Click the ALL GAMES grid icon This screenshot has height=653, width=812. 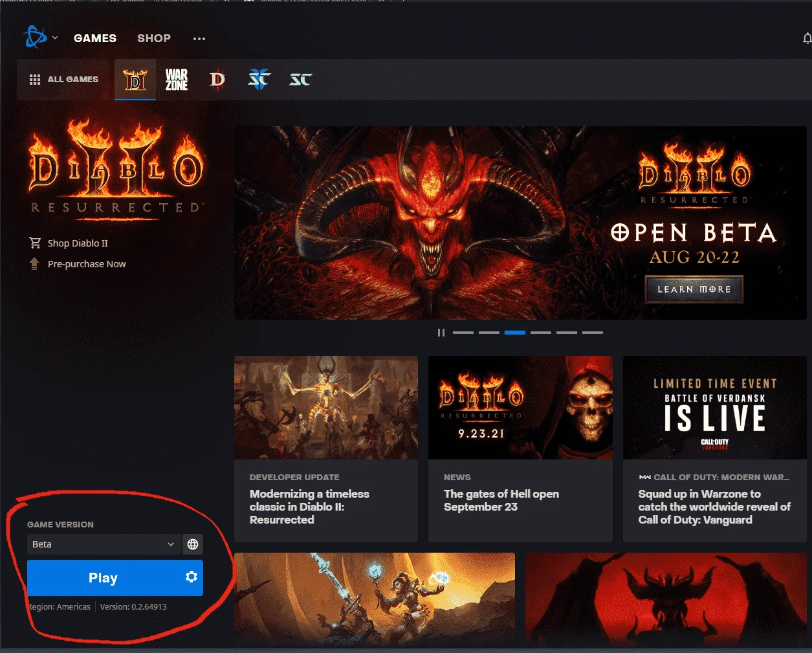point(35,80)
